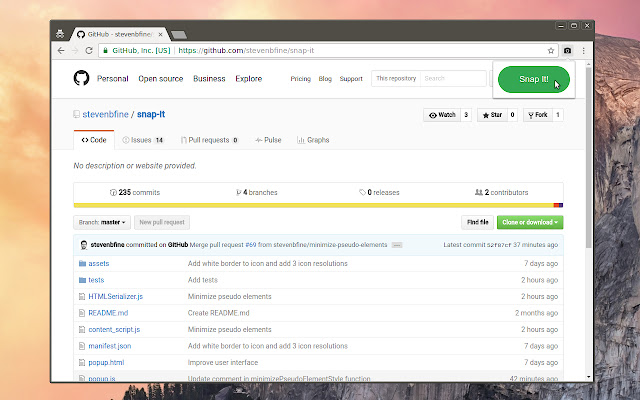Click the 'Improve user interface' commit message
This screenshot has width=640, height=400.
click(223, 362)
